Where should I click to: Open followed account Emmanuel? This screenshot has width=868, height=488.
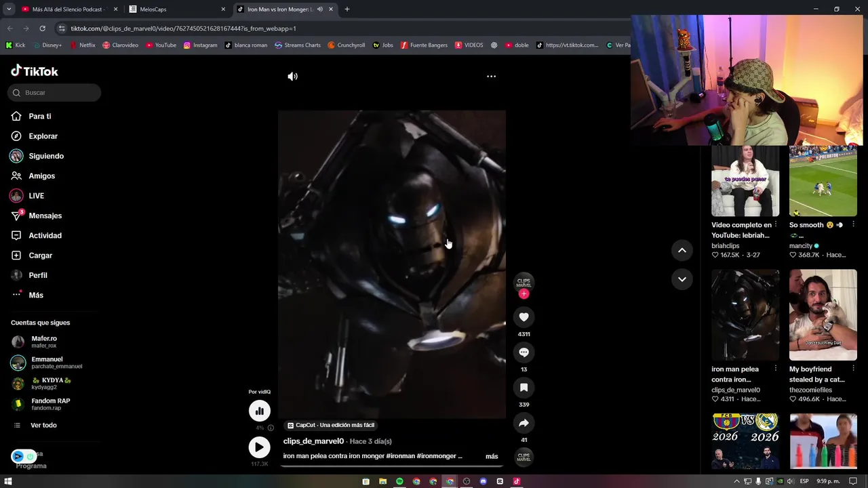47,363
